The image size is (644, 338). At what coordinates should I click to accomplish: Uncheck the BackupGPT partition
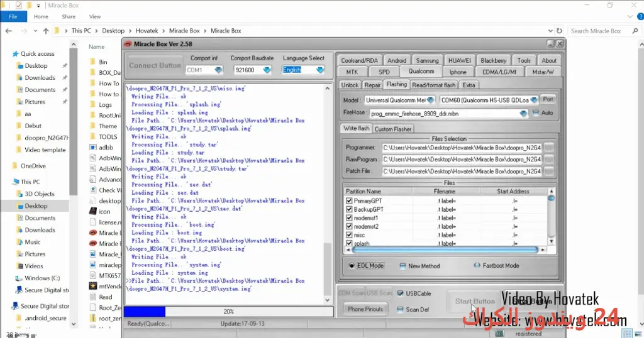click(x=349, y=209)
